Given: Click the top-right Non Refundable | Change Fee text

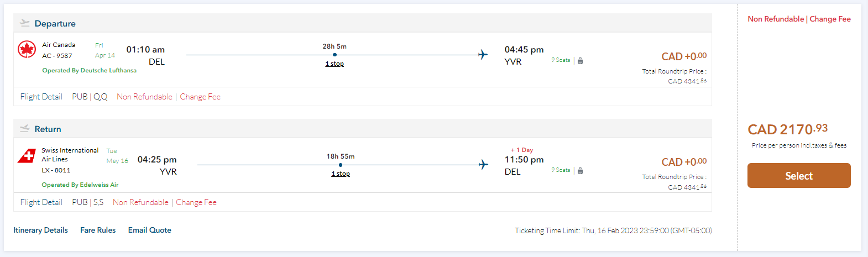Looking at the screenshot, I should coord(799,19).
